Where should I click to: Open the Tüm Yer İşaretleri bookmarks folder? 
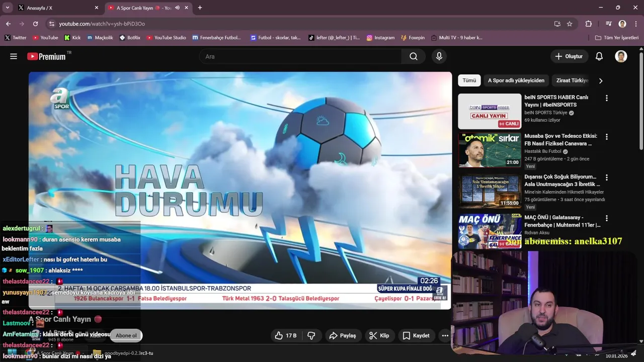pyautogui.click(x=616, y=38)
